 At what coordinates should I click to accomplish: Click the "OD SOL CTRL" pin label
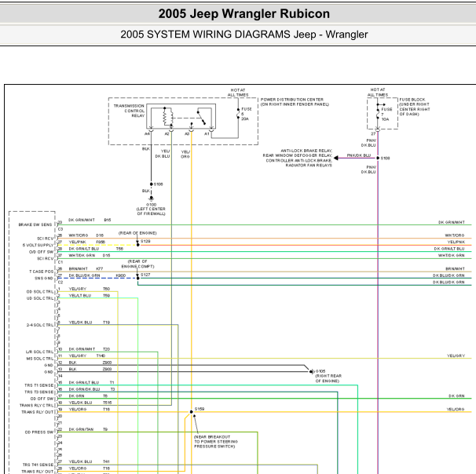pyautogui.click(x=40, y=292)
